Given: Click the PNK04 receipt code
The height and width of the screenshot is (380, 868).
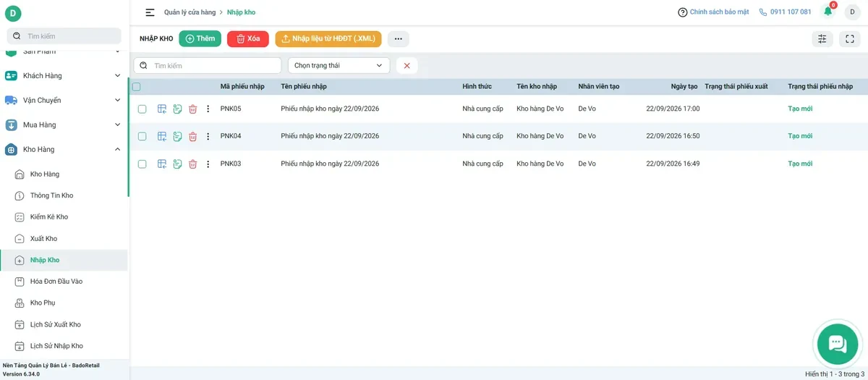Looking at the screenshot, I should pyautogui.click(x=231, y=136).
